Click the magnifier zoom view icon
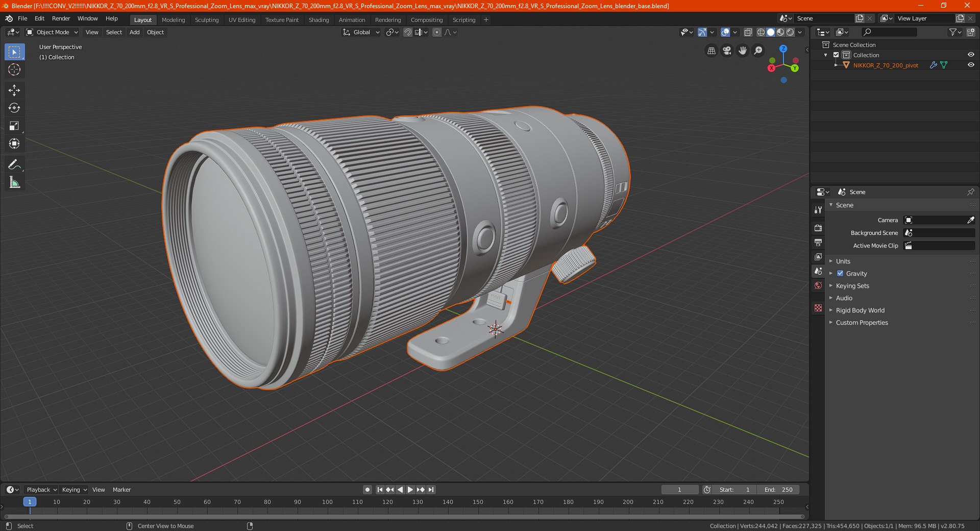This screenshot has height=531, width=980. click(x=758, y=51)
